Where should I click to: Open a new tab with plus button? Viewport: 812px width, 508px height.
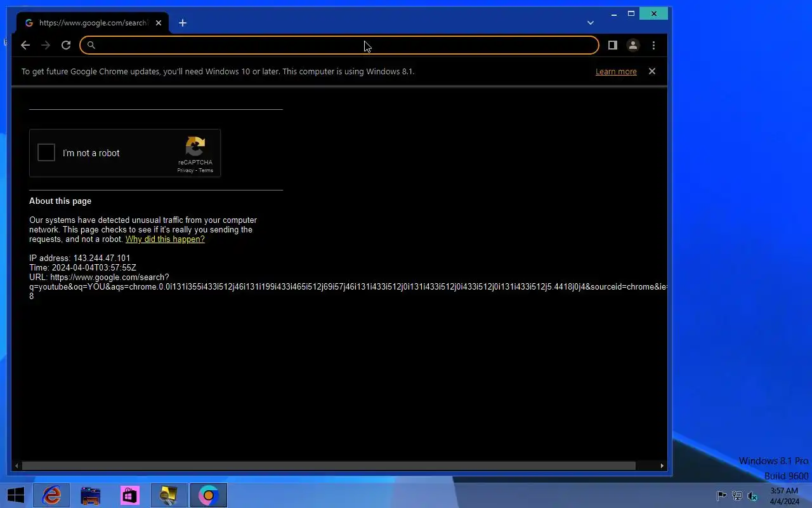tap(183, 23)
